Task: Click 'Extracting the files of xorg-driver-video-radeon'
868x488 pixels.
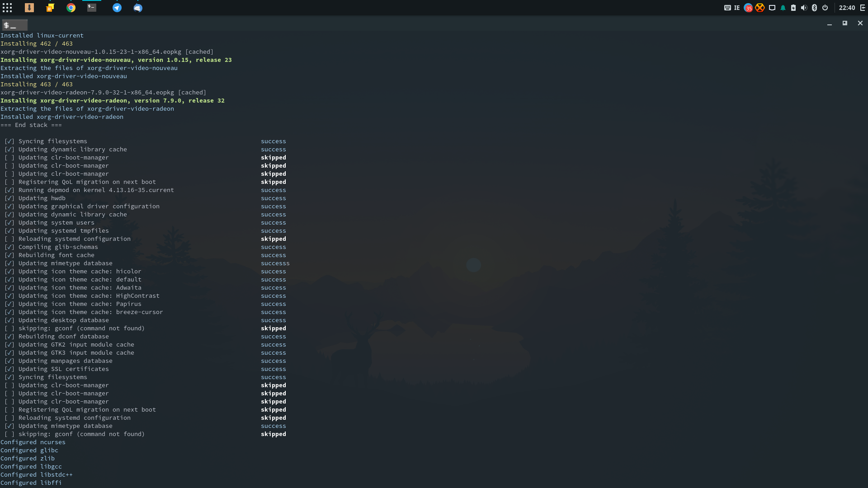Action: coord(87,108)
